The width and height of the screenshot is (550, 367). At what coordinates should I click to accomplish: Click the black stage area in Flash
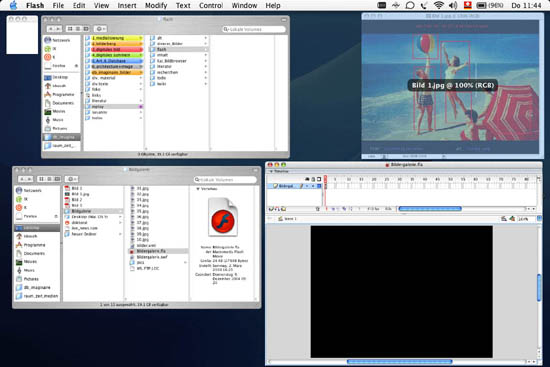coord(402,292)
